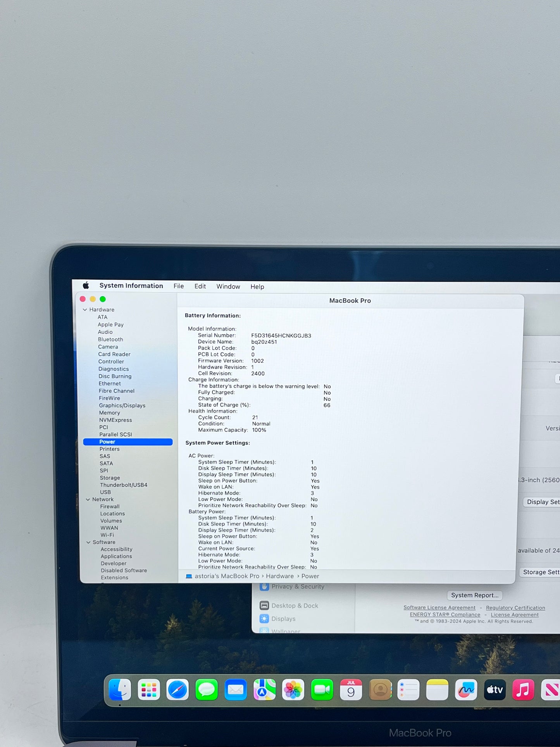This screenshot has width=560, height=747.
Task: Click the Desktop & Dock settings icon
Action: click(264, 606)
